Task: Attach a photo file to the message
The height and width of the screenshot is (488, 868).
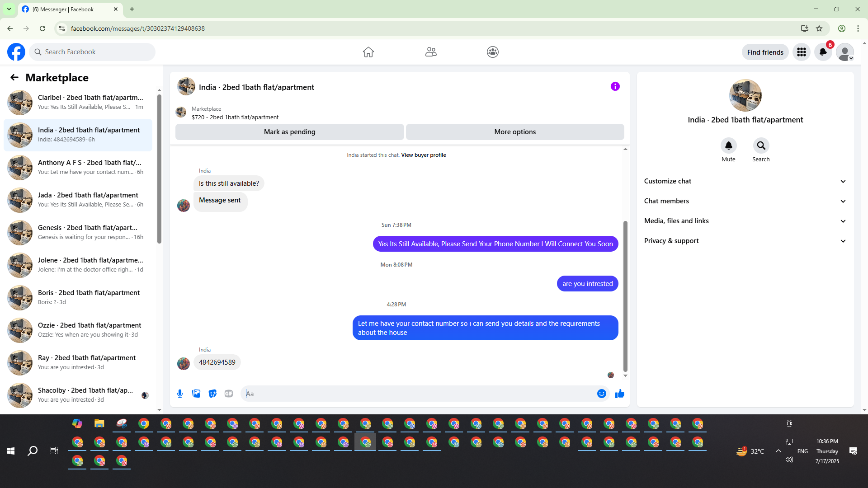Action: pos(196,394)
